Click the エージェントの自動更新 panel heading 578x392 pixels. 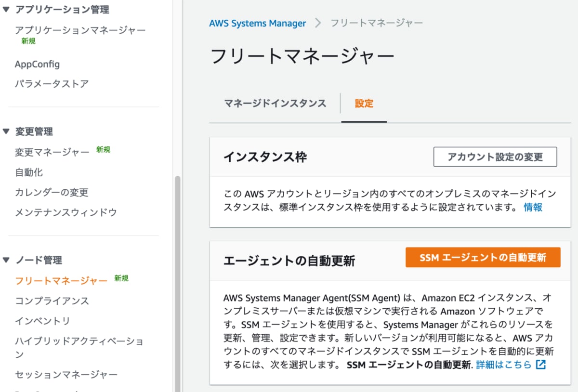tap(289, 261)
